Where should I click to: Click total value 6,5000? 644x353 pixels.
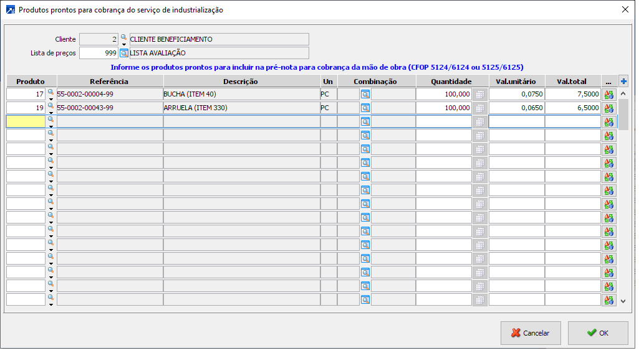(573, 108)
